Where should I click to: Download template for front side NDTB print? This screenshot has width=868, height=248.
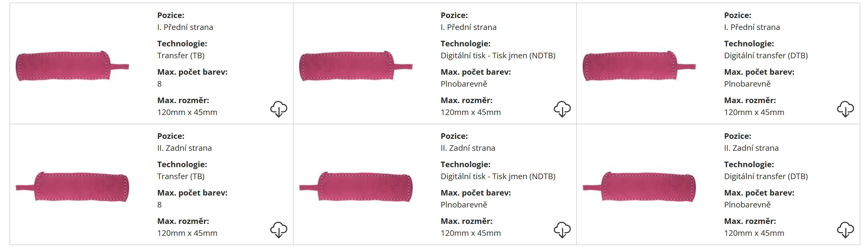pos(562,109)
